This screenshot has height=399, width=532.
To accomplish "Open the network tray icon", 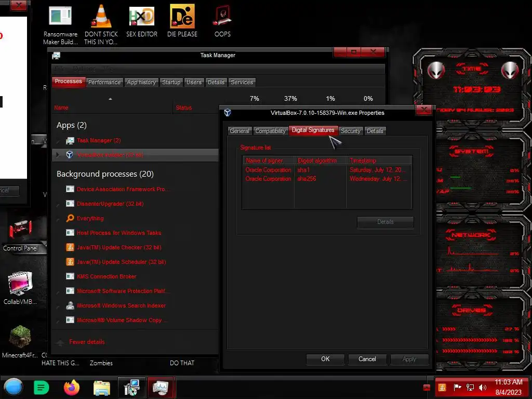I will click(x=470, y=387).
